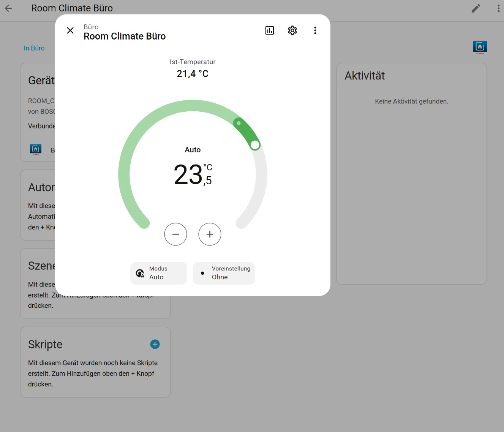
Task: Open entity settings gear icon
Action: (292, 30)
